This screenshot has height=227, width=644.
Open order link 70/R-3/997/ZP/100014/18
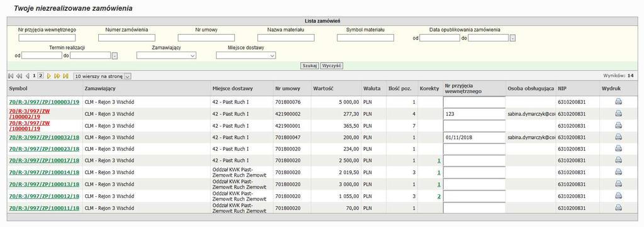tap(44, 172)
